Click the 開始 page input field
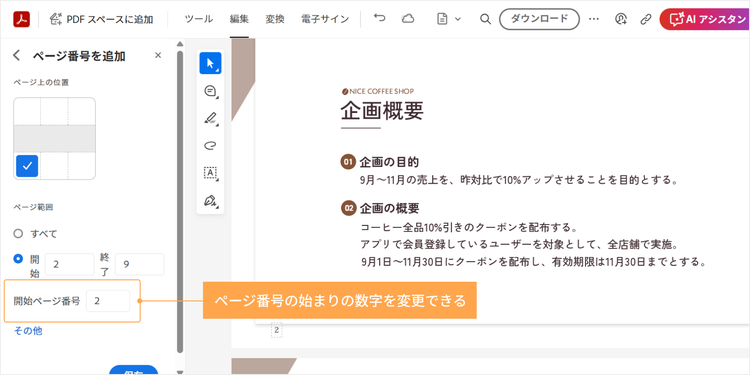The width and height of the screenshot is (750, 375). pyautogui.click(x=70, y=265)
